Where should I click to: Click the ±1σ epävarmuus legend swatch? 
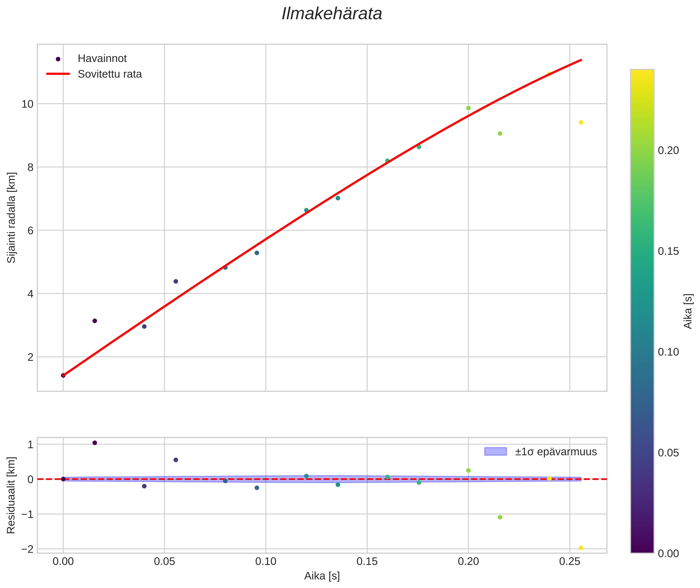495,452
